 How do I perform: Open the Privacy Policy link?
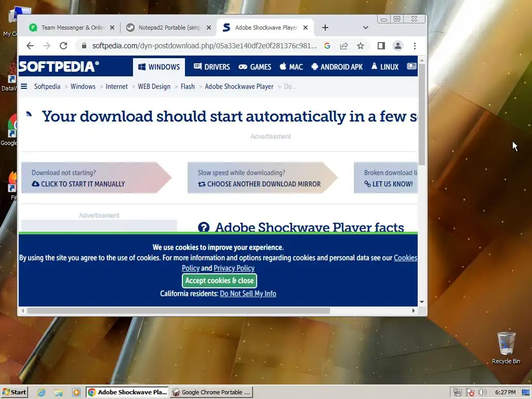(234, 269)
